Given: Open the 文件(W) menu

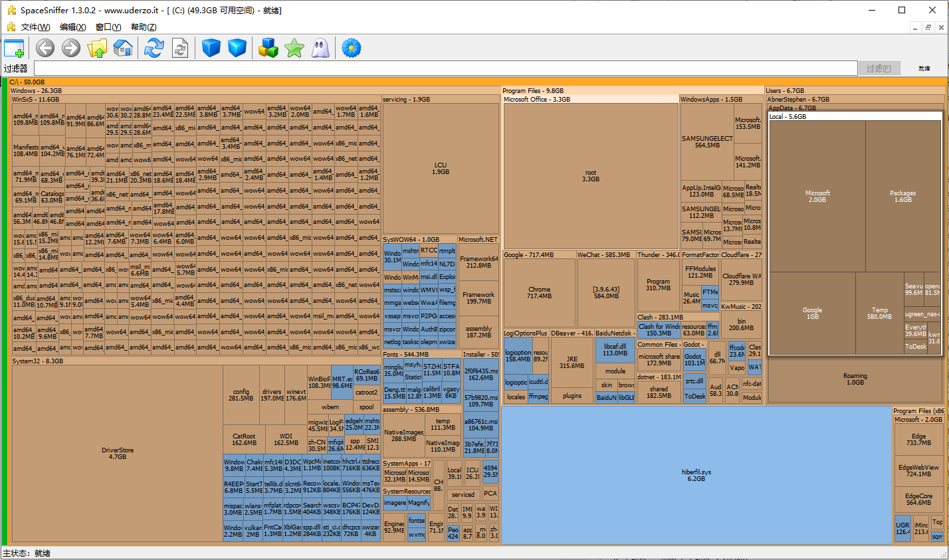Looking at the screenshot, I should [36, 27].
